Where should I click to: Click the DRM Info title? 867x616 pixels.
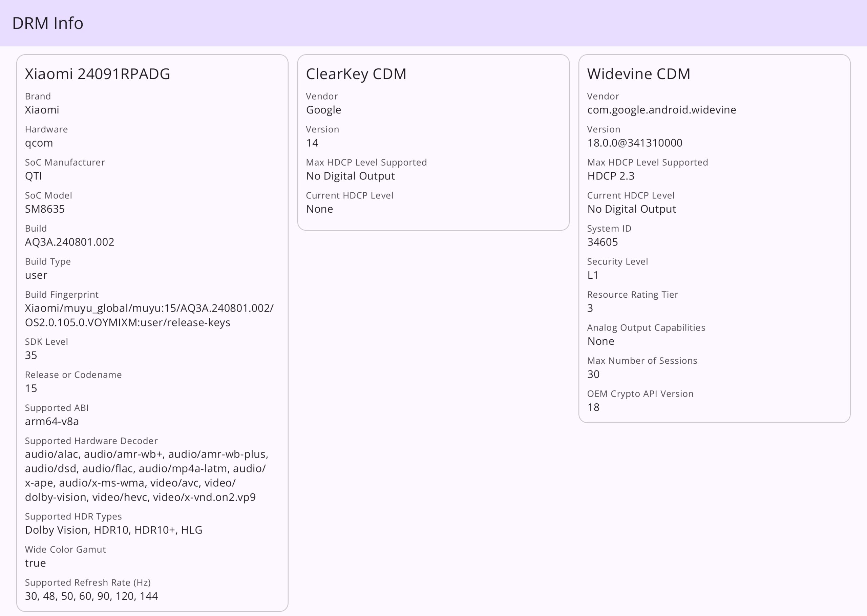point(48,23)
